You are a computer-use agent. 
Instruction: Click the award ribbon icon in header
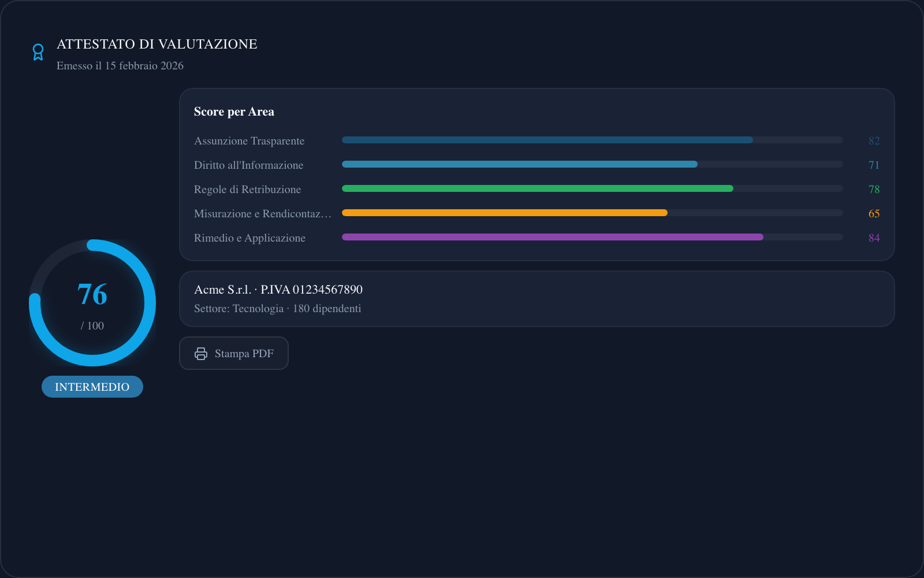(38, 52)
